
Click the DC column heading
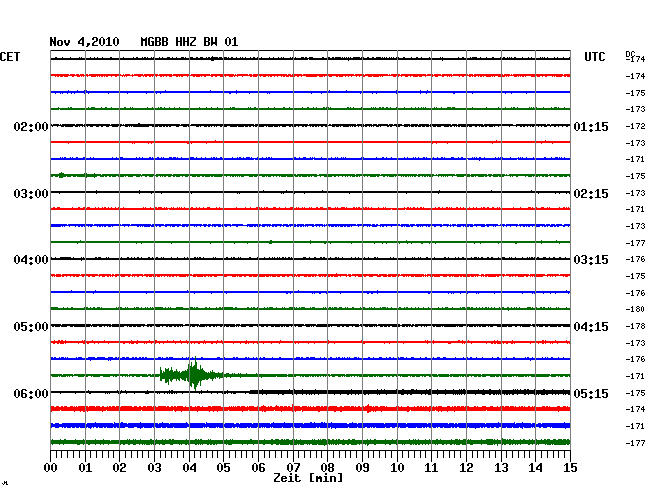[x=630, y=54]
